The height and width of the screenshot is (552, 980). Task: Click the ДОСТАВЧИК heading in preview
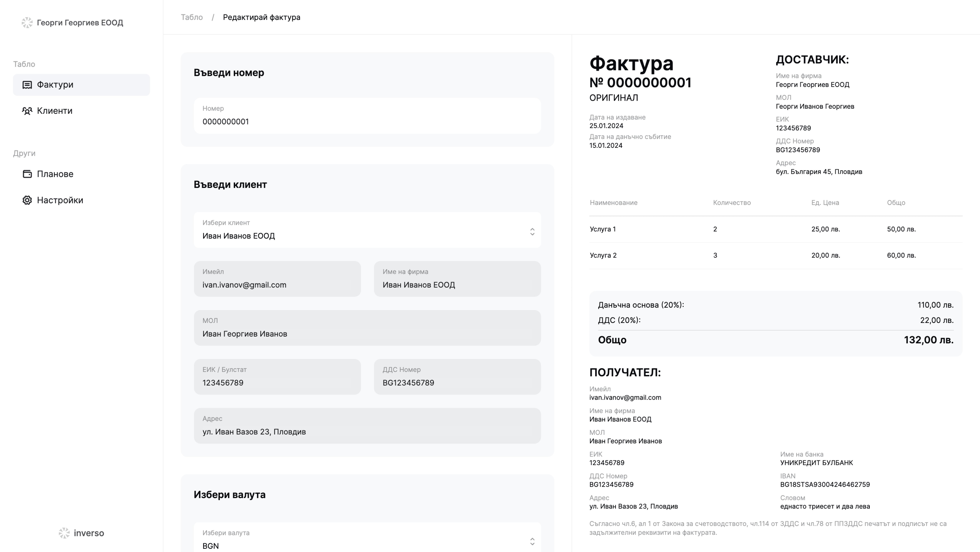pyautogui.click(x=812, y=60)
